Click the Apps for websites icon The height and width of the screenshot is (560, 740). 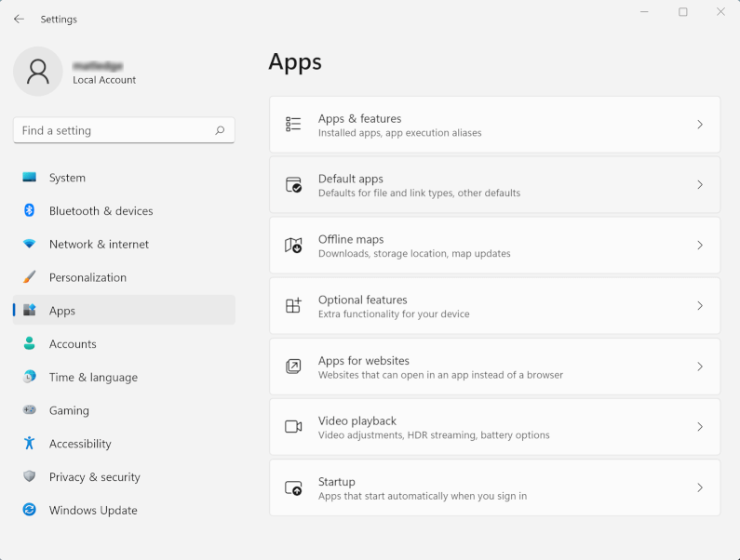(x=293, y=367)
